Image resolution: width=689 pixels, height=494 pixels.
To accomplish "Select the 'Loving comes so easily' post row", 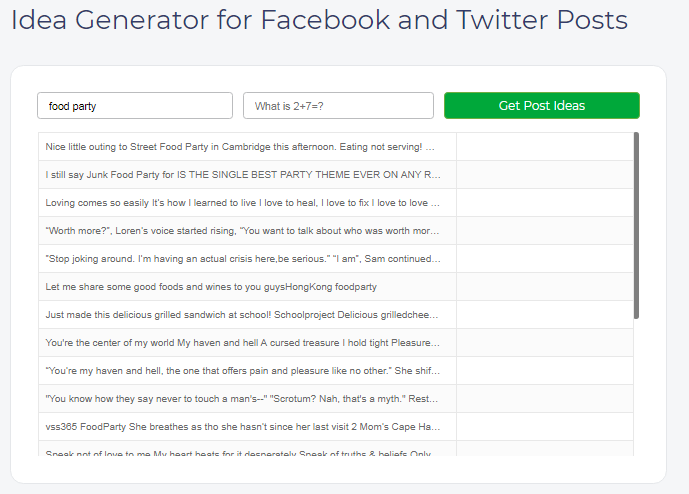I will click(247, 203).
